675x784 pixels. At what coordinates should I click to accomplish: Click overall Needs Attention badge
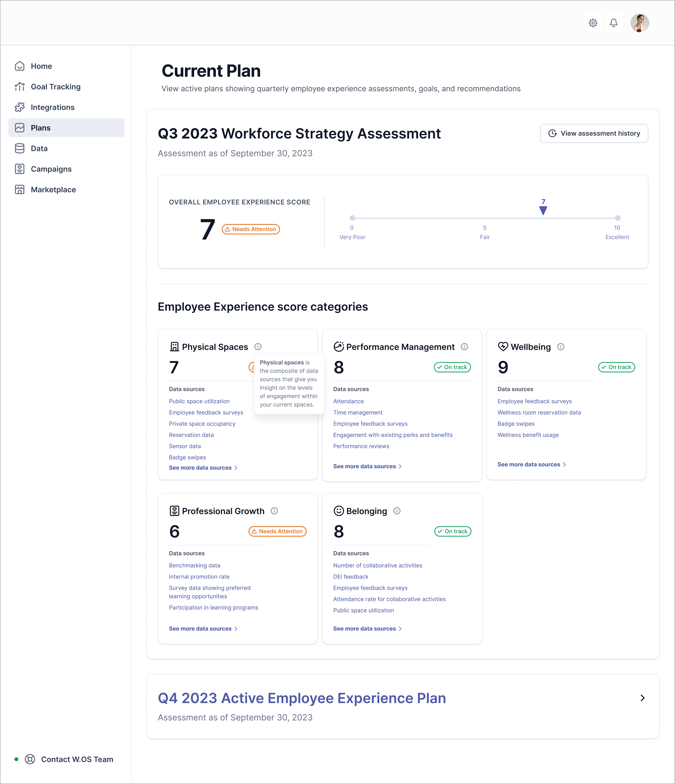(x=251, y=229)
